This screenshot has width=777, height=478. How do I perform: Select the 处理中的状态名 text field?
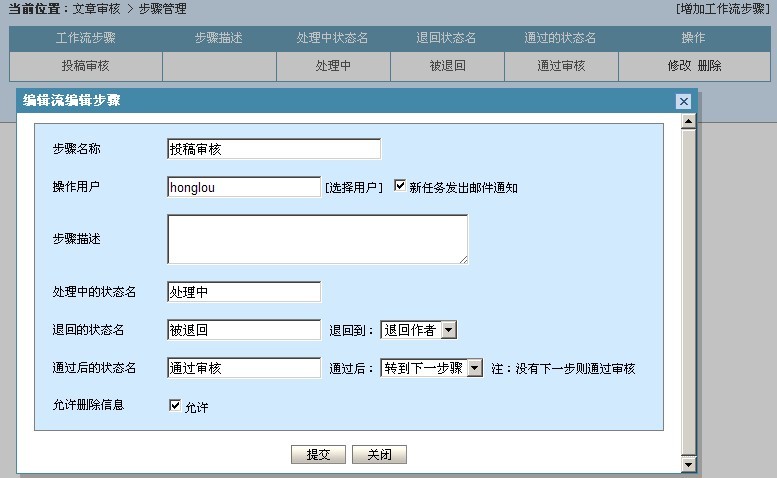pyautogui.click(x=244, y=292)
